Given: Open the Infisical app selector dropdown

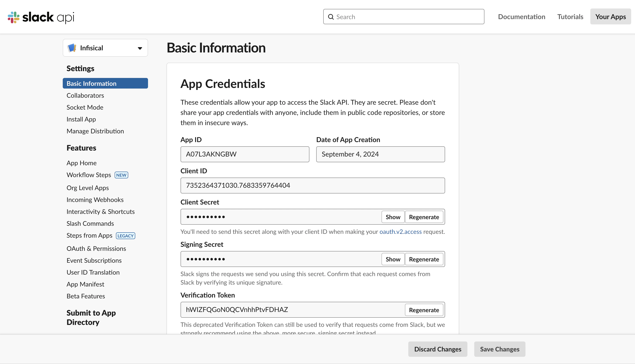Looking at the screenshot, I should click(x=105, y=48).
